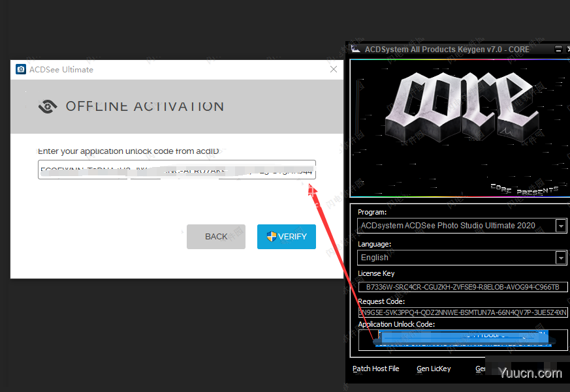The image size is (570, 392).
Task: Click the Application Unlock Code box
Action: point(463,340)
